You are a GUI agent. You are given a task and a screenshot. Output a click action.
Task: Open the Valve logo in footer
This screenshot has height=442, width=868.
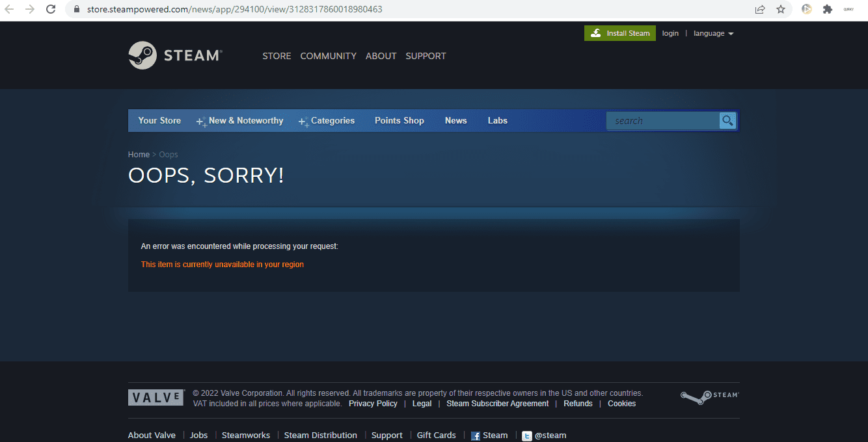point(156,398)
